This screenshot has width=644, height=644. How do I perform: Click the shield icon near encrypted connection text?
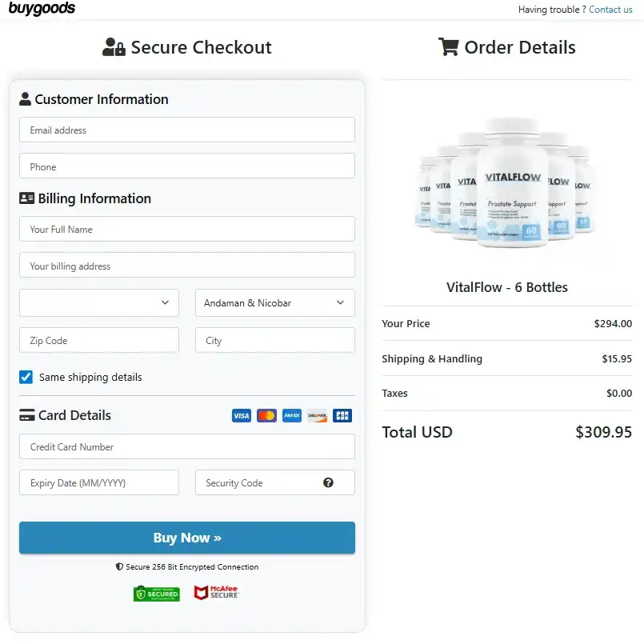(119, 566)
